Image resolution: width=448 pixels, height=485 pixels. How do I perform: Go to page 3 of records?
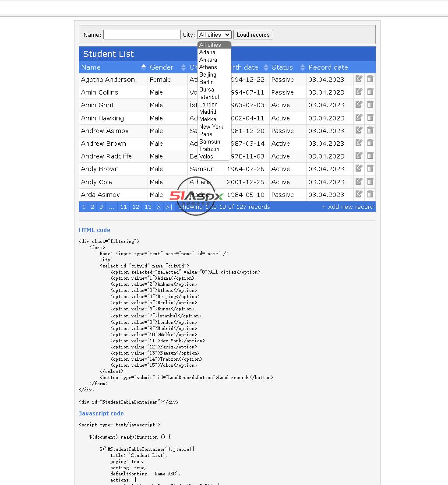(x=101, y=207)
